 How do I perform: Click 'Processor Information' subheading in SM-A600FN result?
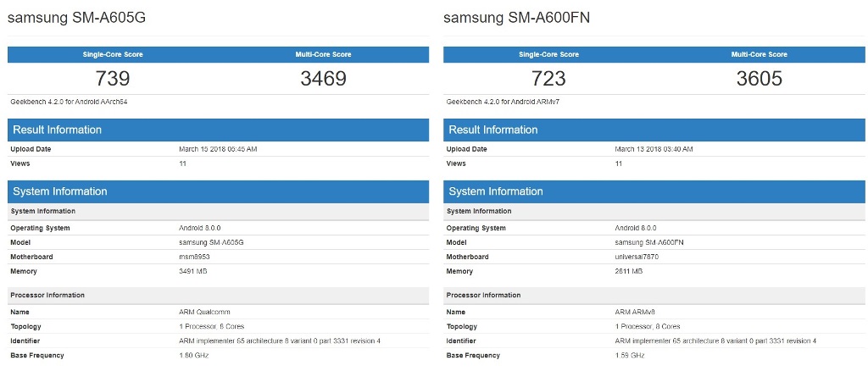[483, 296]
